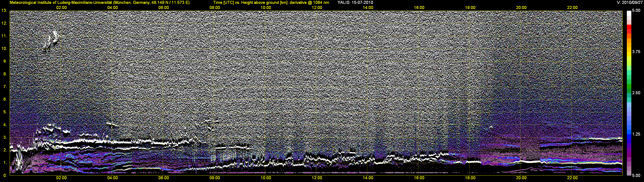Select the '1.' height axis label
644x182 pixels.
5,163
